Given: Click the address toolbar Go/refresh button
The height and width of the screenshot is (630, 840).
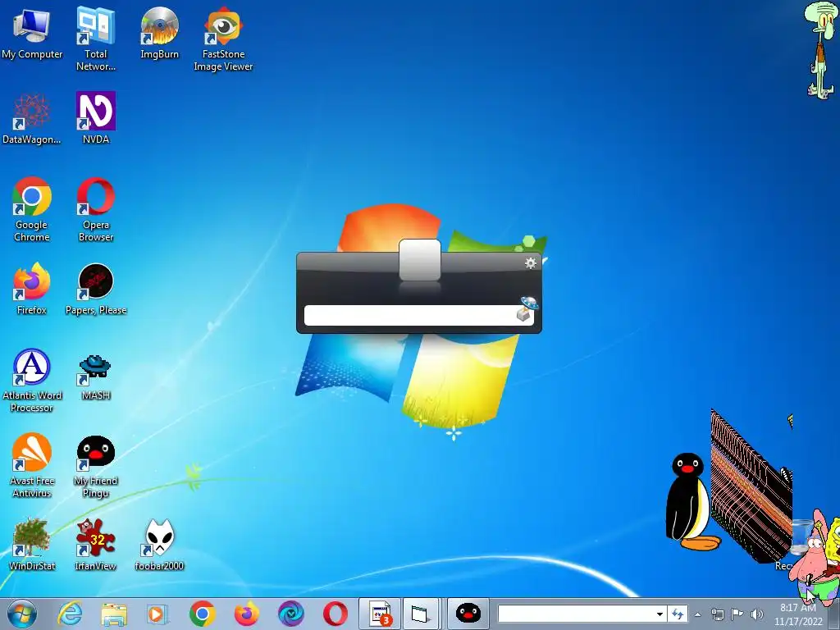Looking at the screenshot, I should click(x=678, y=614).
